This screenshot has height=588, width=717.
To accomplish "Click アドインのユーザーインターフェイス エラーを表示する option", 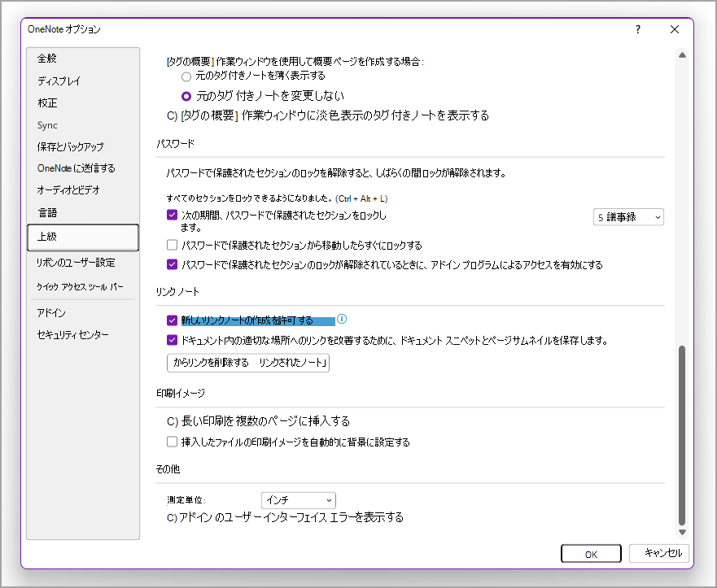I will [285, 517].
